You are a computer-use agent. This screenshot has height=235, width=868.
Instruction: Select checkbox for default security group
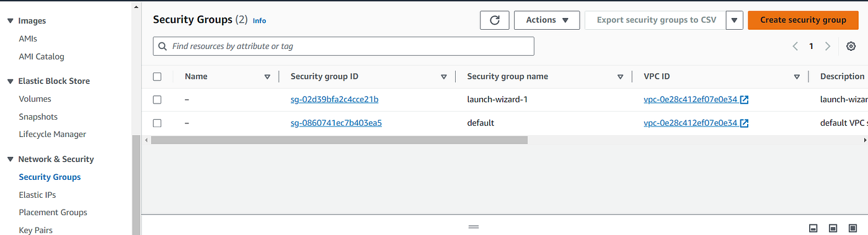click(x=157, y=123)
